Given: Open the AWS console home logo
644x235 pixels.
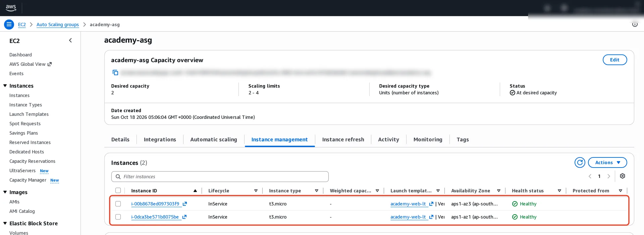Looking at the screenshot, I should pos(11,8).
